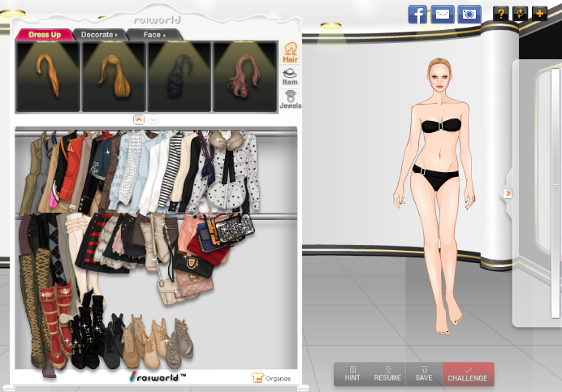This screenshot has width=562, height=392.
Task: Click the SAVE button
Action: 424,374
